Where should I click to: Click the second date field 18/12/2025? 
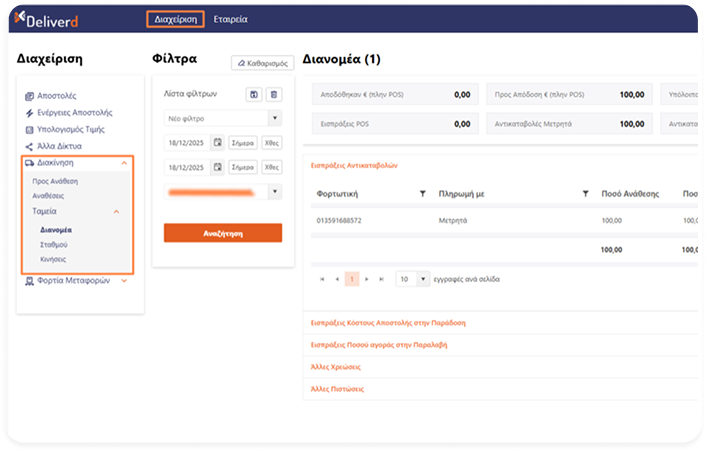pyautogui.click(x=187, y=167)
